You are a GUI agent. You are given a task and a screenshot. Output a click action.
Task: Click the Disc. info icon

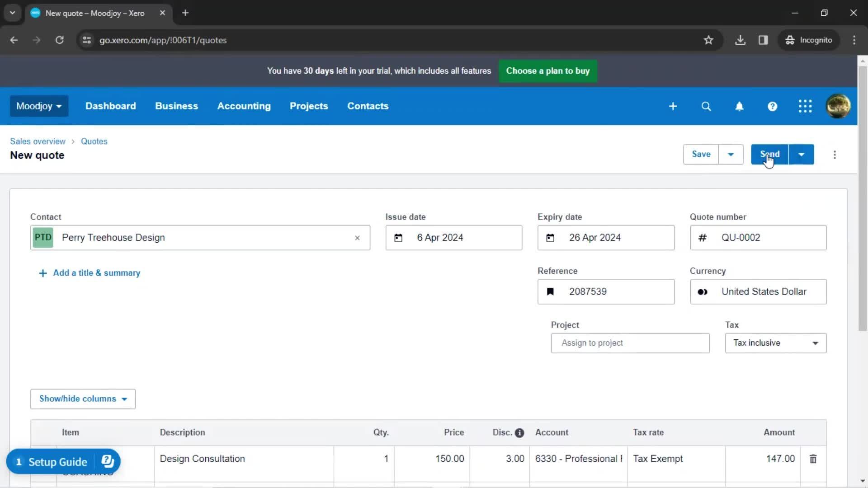(519, 433)
